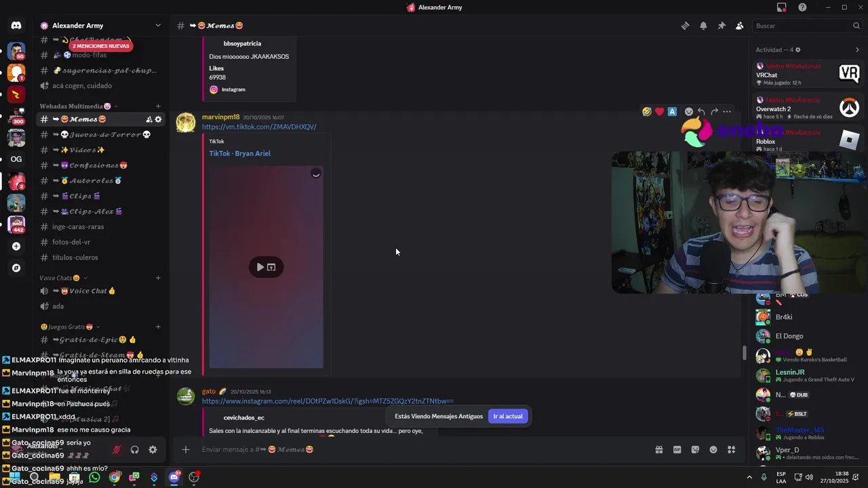Open sticker picker in message bar
The image size is (868, 488).
pyautogui.click(x=695, y=449)
